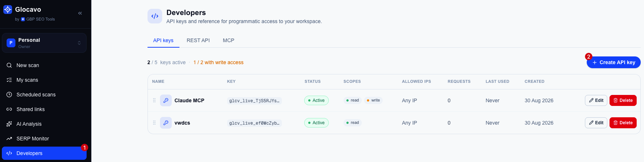Open the Personal workspace switcher dropdown
This screenshot has width=644, height=162.
(44, 43)
